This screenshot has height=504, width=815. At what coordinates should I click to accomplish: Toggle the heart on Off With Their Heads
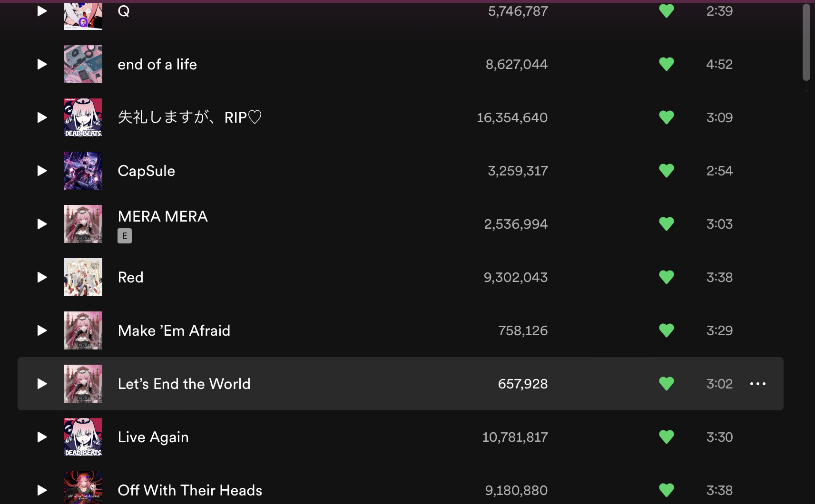(667, 490)
